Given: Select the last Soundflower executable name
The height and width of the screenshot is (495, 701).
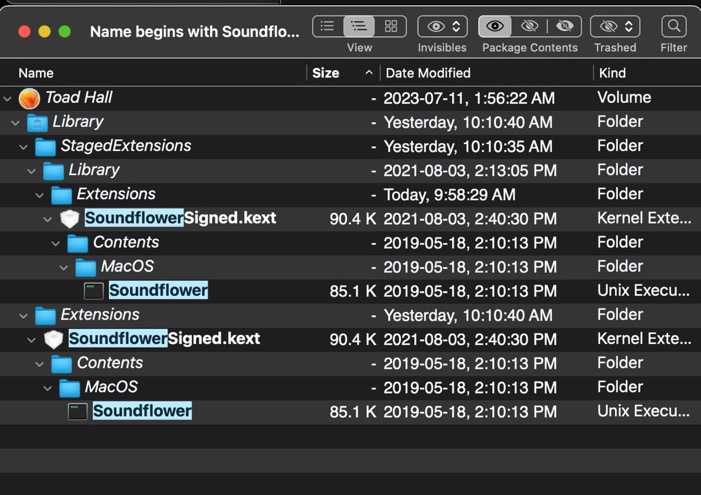Looking at the screenshot, I should pos(142,411).
